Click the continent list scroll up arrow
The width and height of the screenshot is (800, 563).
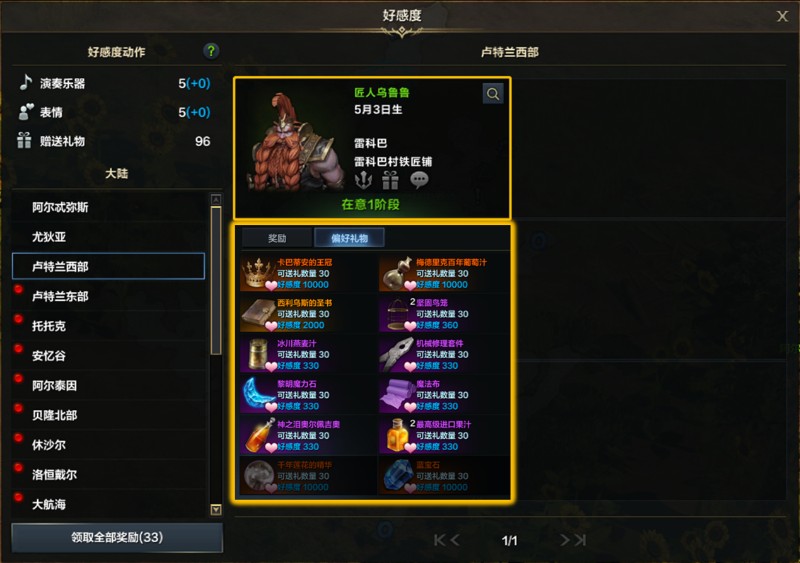click(x=216, y=199)
